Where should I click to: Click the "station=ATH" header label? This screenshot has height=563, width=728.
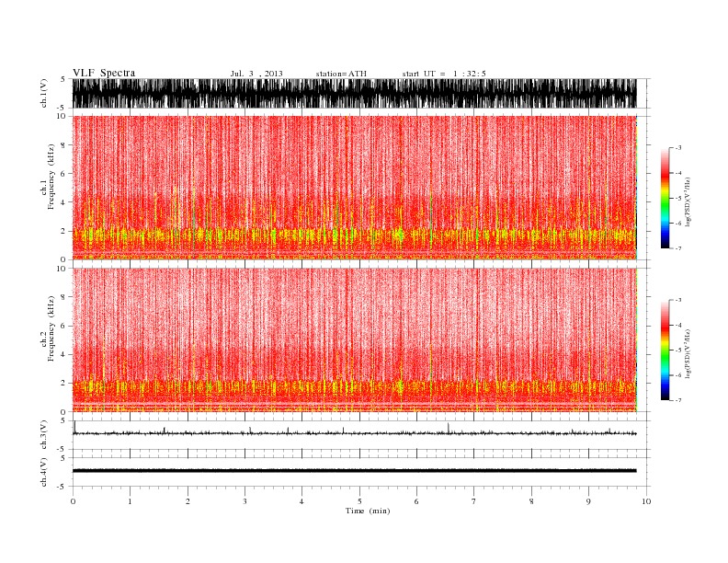click(x=341, y=74)
